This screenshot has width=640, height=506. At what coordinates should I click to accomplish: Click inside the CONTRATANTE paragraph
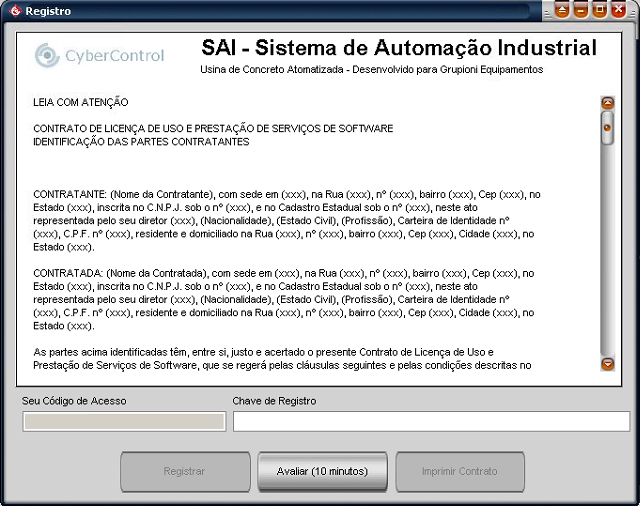pyautogui.click(x=286, y=220)
